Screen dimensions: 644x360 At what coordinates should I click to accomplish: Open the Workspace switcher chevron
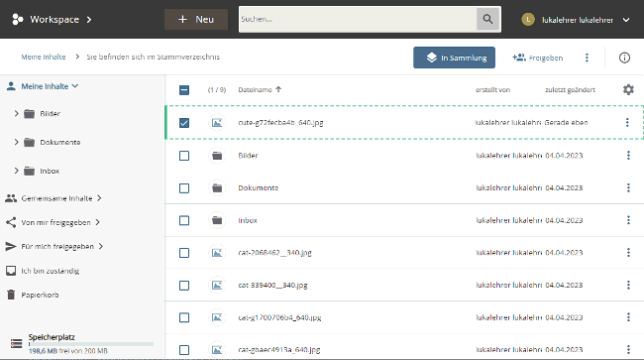pos(89,19)
